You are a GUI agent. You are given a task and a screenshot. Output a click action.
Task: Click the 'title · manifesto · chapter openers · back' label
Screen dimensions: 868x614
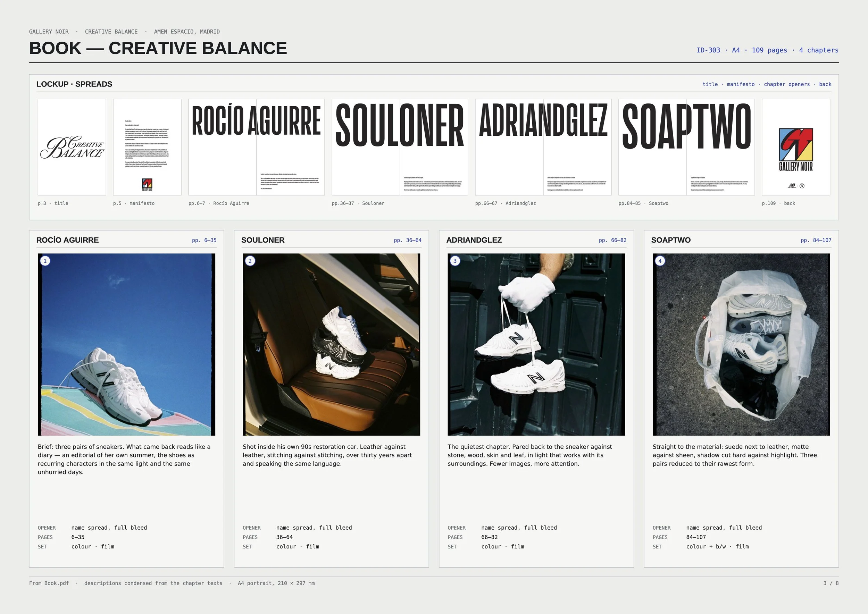(767, 84)
